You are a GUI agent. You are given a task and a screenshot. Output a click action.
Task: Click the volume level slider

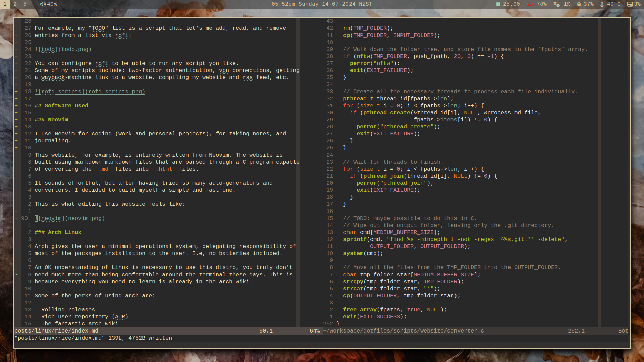coord(68,4)
